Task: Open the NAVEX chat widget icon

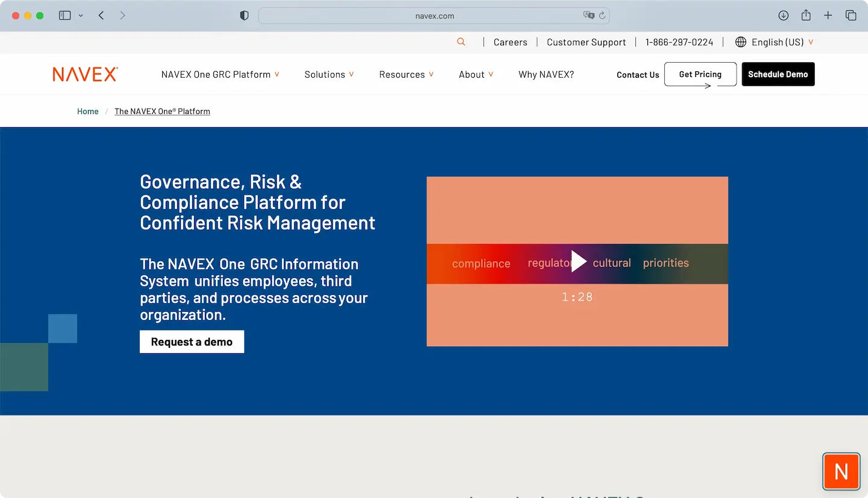Action: pos(841,471)
